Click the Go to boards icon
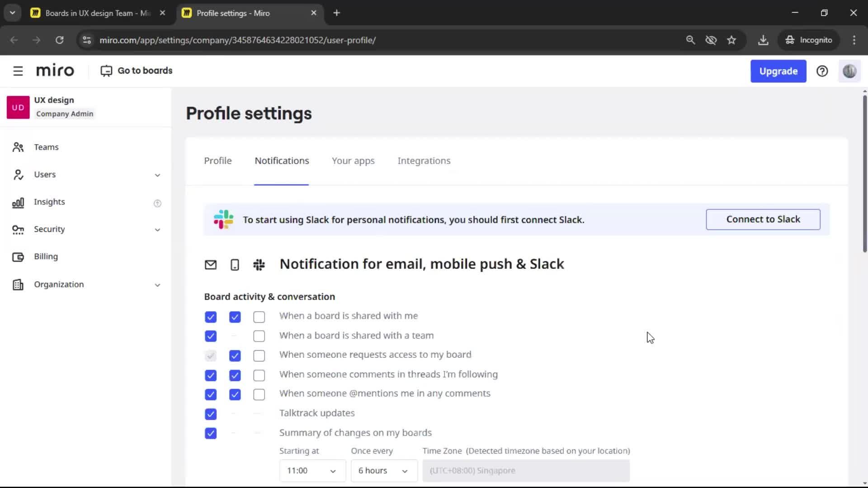This screenshot has height=488, width=868. (x=106, y=71)
